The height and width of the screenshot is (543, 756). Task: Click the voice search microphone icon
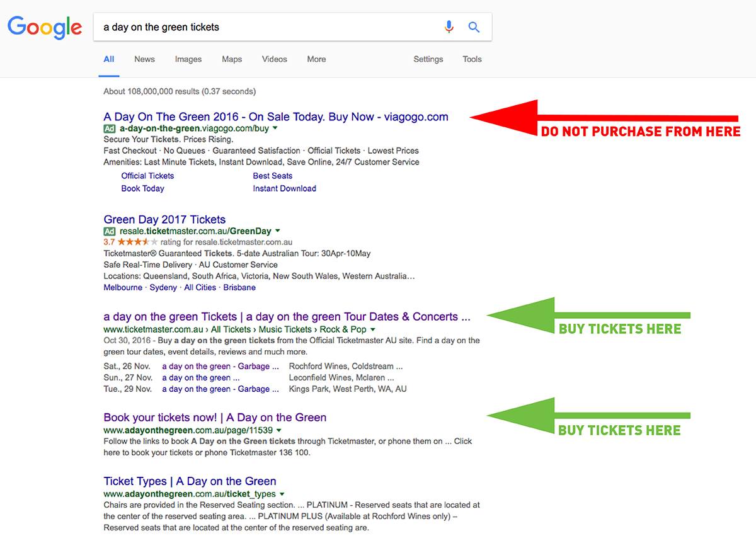click(x=449, y=27)
